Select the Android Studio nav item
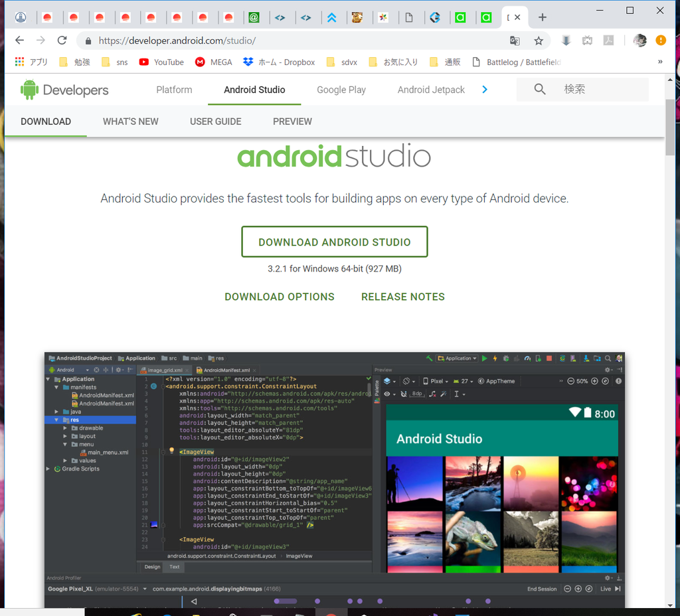 coord(254,90)
